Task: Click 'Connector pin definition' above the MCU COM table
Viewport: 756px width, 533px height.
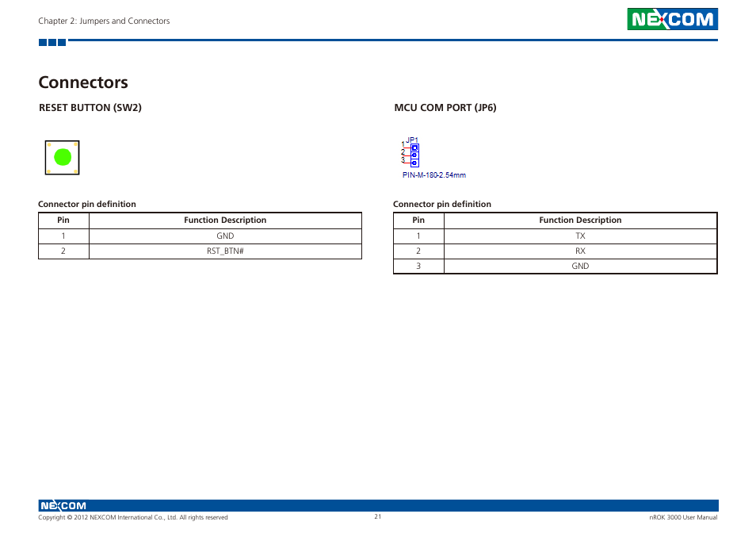Action: [x=441, y=204]
